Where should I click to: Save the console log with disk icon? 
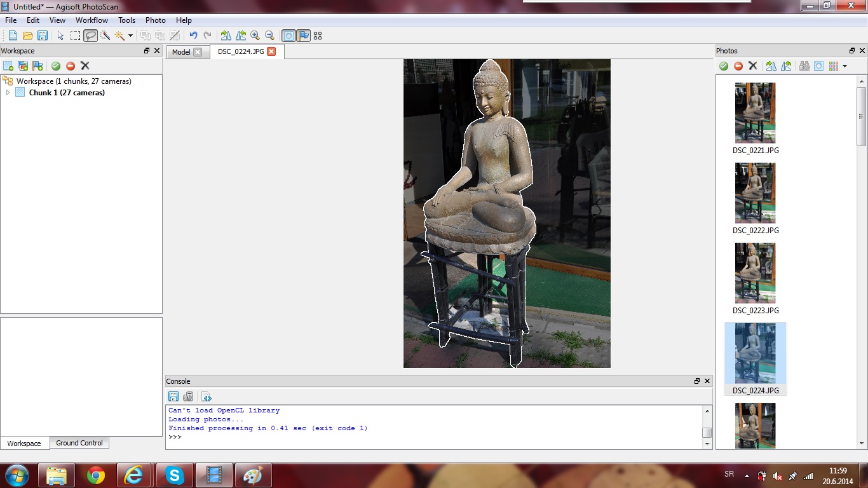[x=173, y=396]
